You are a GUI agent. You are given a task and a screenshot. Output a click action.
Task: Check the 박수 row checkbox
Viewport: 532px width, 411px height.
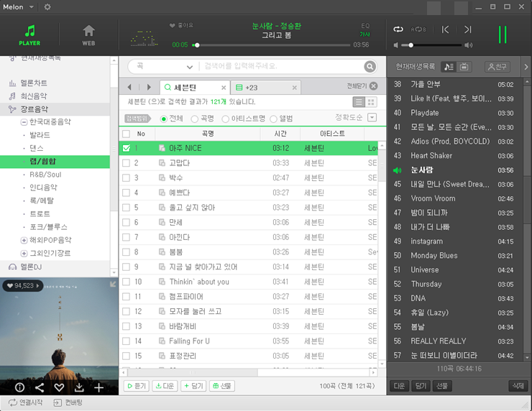127,177
